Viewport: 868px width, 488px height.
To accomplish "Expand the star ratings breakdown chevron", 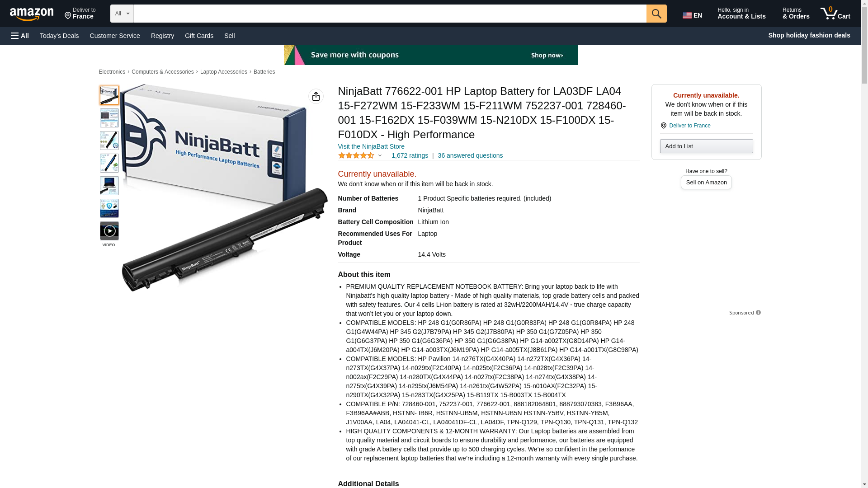I will pyautogui.click(x=380, y=155).
